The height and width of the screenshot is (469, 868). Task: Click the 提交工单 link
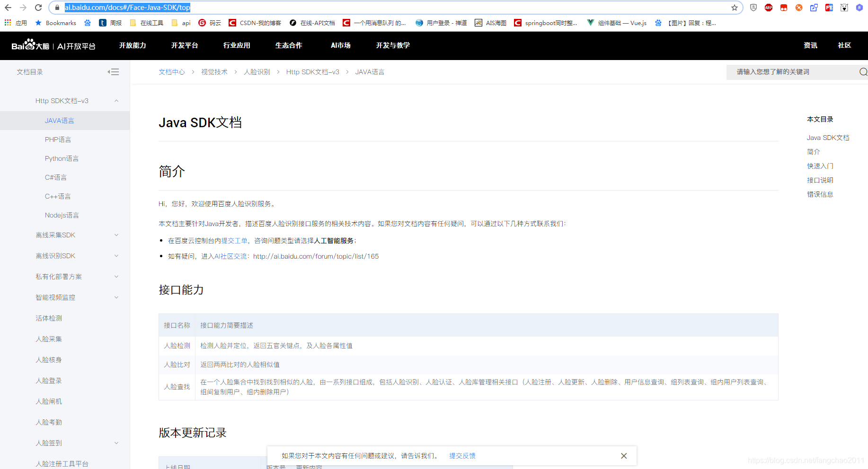234,240
